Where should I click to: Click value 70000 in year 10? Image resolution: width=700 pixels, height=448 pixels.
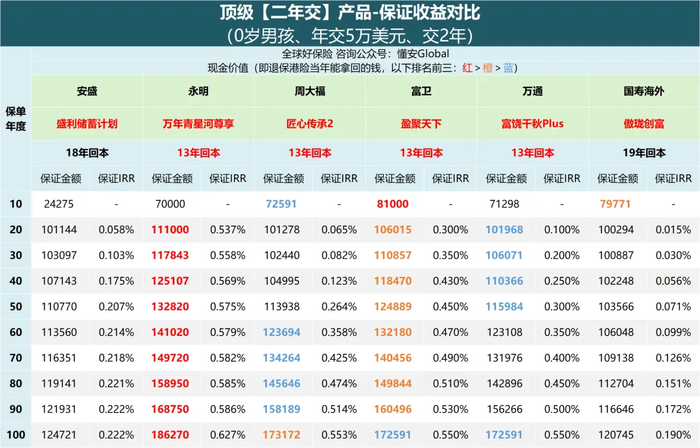click(170, 204)
